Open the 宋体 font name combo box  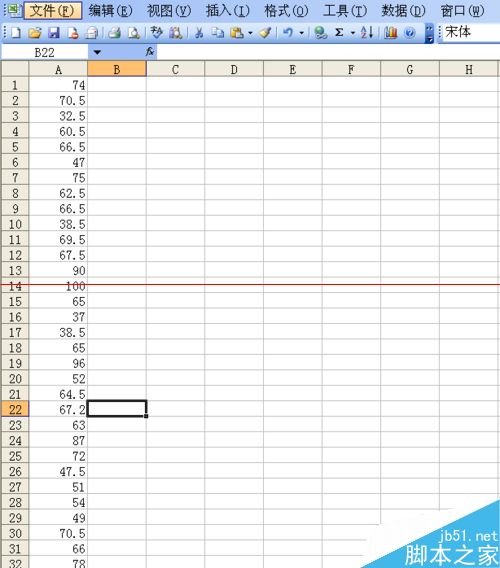(x=470, y=32)
